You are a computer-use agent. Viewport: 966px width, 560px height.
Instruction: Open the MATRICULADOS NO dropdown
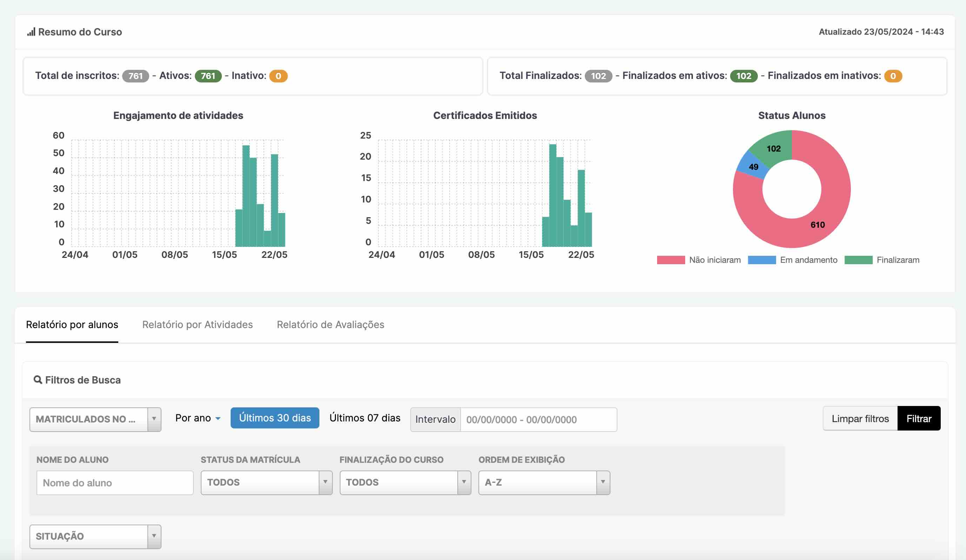[95, 419]
